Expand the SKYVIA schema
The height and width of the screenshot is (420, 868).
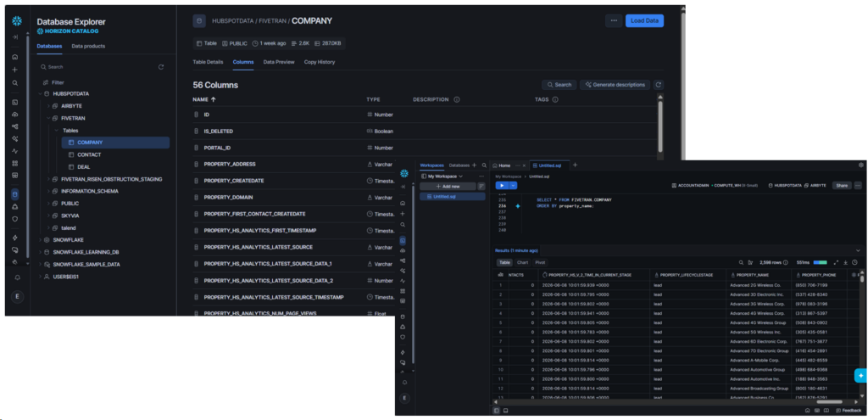48,216
